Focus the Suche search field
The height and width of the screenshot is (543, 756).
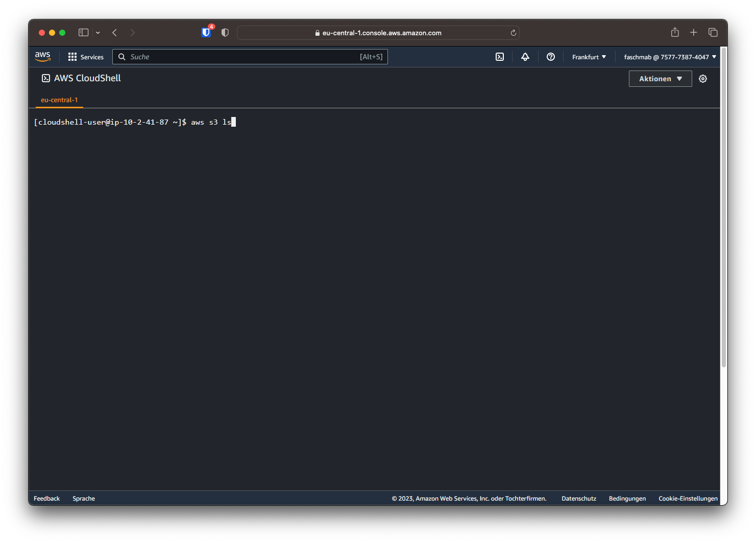coord(250,57)
